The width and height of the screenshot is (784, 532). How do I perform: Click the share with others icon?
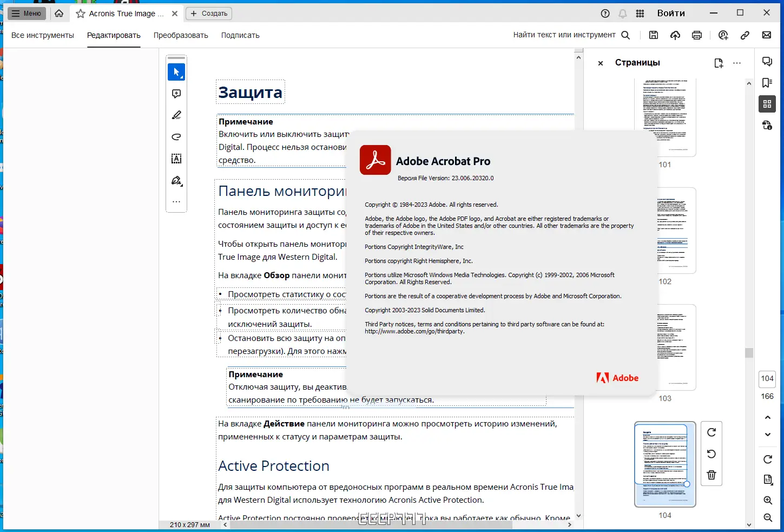723,35
